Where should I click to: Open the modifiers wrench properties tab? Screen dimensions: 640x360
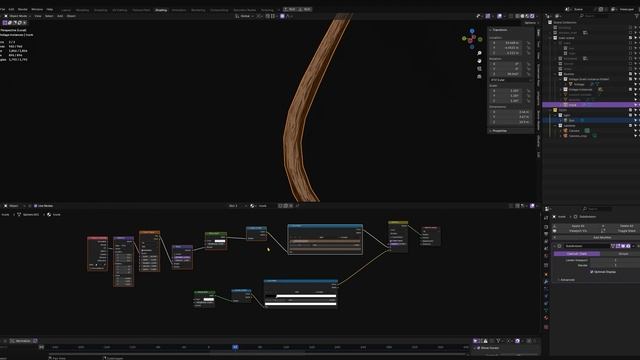click(546, 282)
